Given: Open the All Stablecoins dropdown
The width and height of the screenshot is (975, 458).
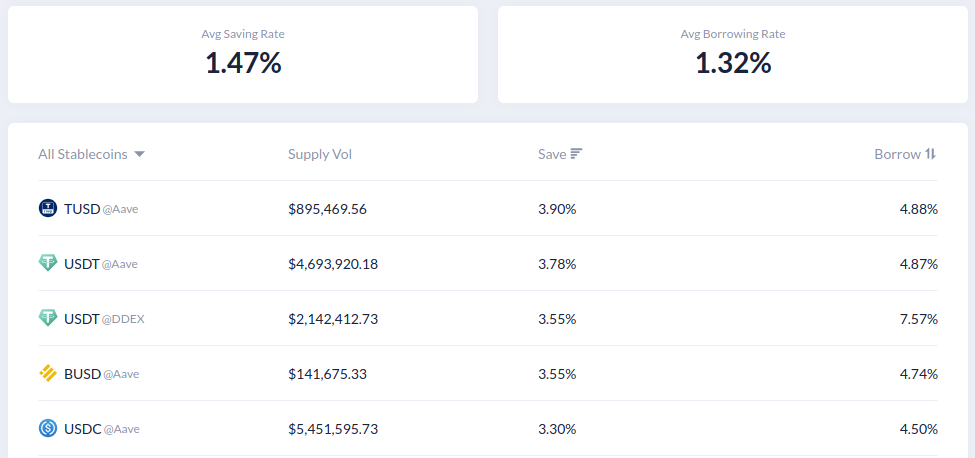Looking at the screenshot, I should point(91,154).
